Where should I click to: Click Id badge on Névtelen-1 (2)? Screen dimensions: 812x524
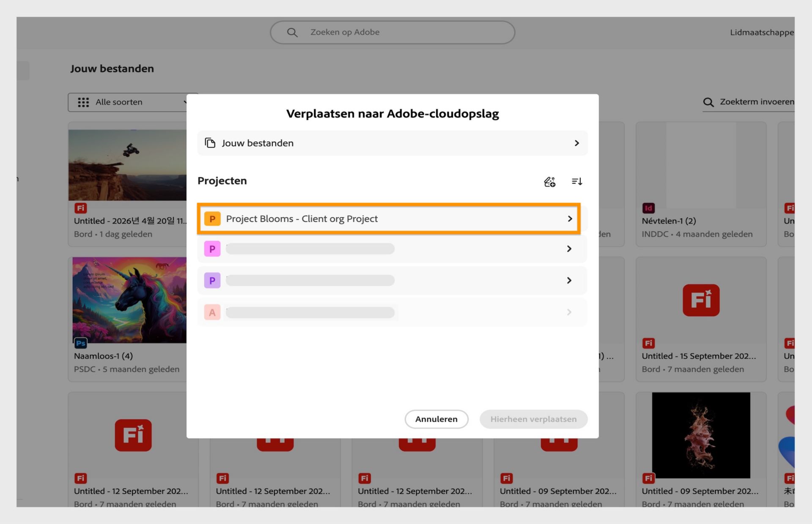[x=648, y=208]
